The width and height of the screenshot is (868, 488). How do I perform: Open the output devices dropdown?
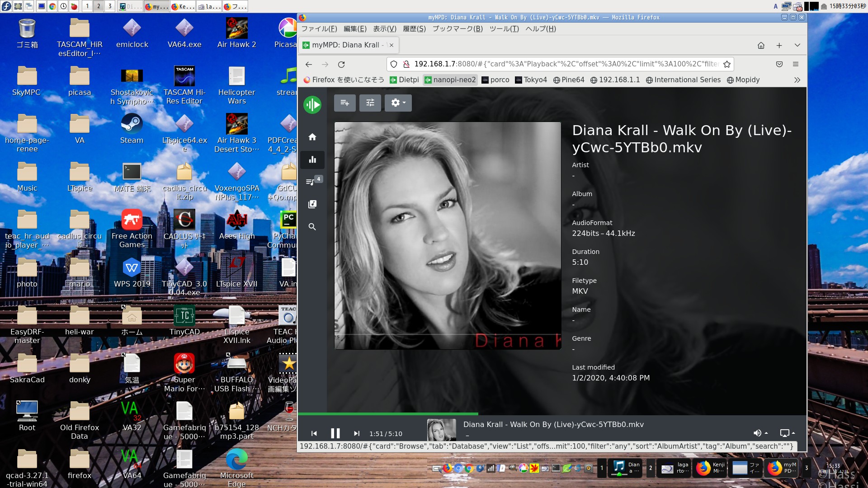[x=787, y=433]
